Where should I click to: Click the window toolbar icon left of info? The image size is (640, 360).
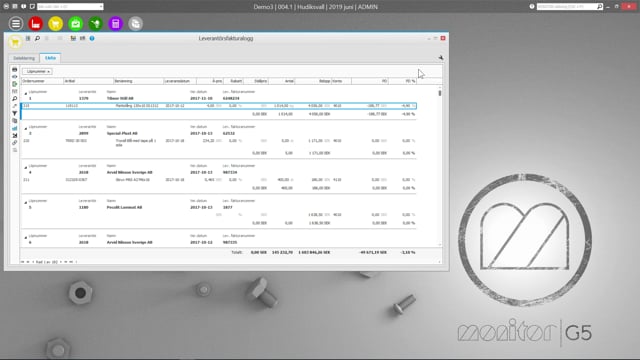82,38
